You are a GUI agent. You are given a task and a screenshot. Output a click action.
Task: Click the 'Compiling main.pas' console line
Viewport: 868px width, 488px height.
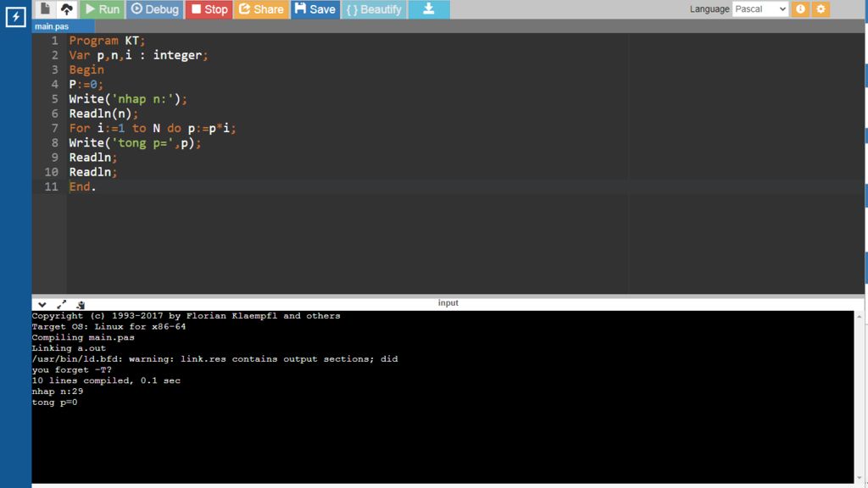click(x=83, y=337)
